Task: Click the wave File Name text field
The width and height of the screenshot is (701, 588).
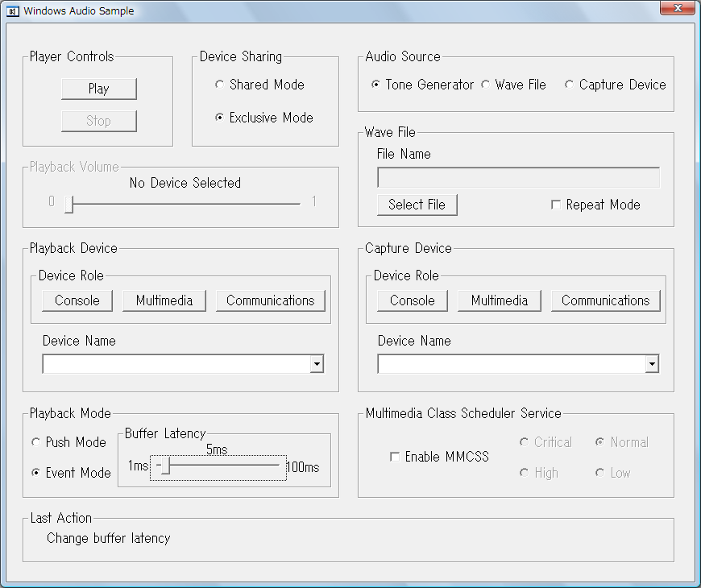Action: pos(518,178)
